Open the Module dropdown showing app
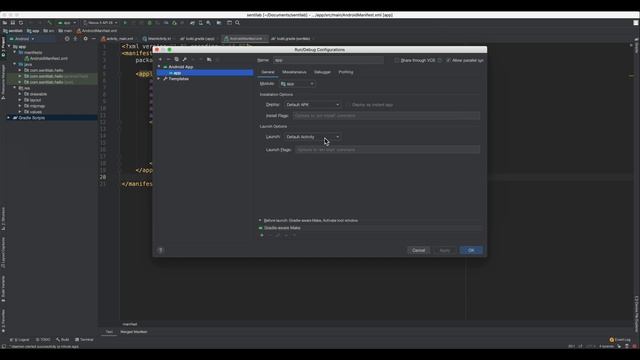 [297, 84]
